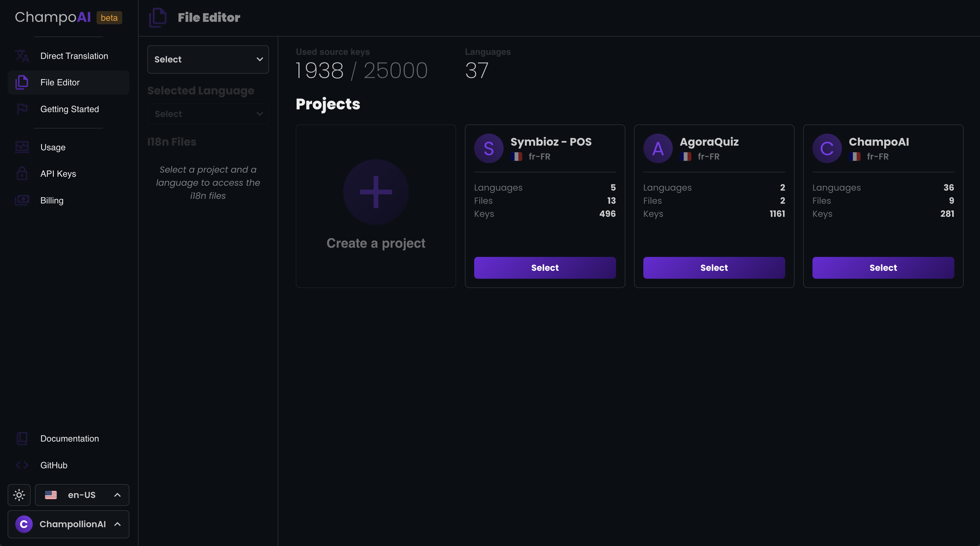Click the plus icon to create project
Image resolution: width=980 pixels, height=546 pixels.
(x=375, y=192)
